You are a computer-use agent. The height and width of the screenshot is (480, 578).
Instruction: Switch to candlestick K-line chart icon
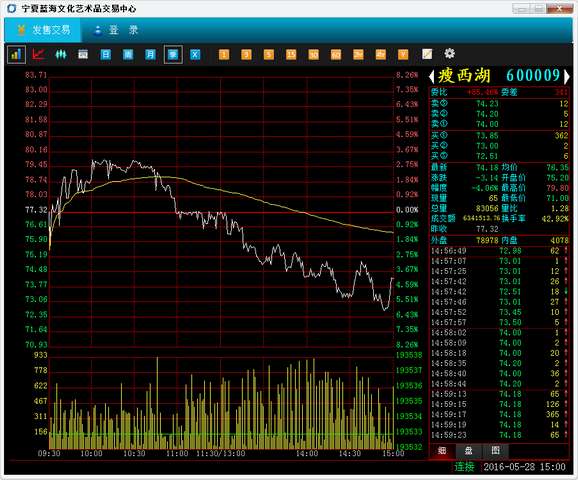[x=61, y=55]
